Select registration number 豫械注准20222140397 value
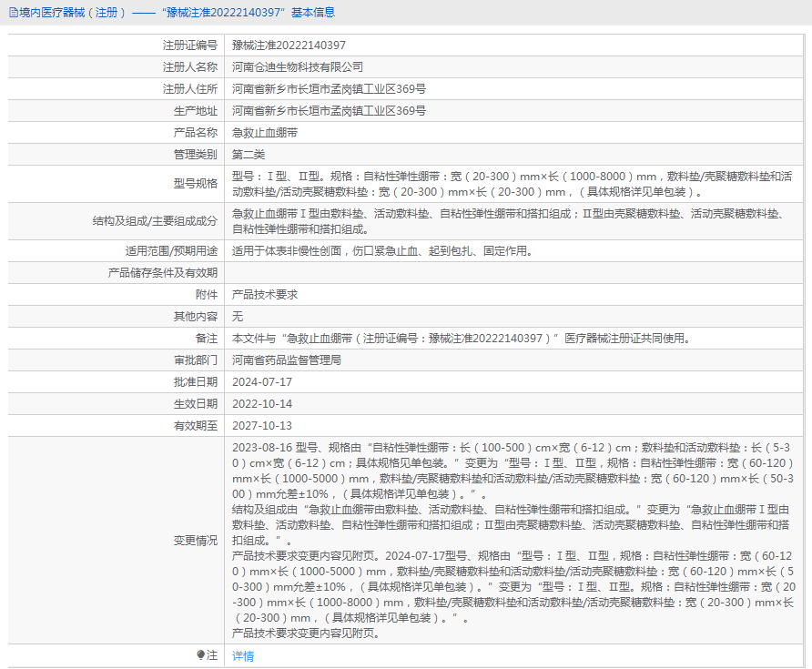Image resolution: width=812 pixels, height=669 pixels. click(289, 45)
